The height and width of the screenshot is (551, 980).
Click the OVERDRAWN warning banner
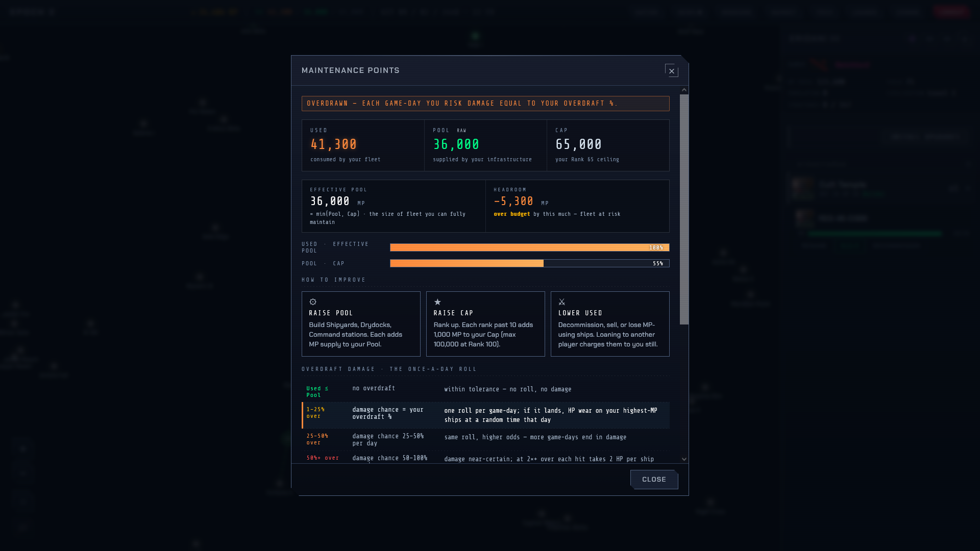(x=485, y=104)
